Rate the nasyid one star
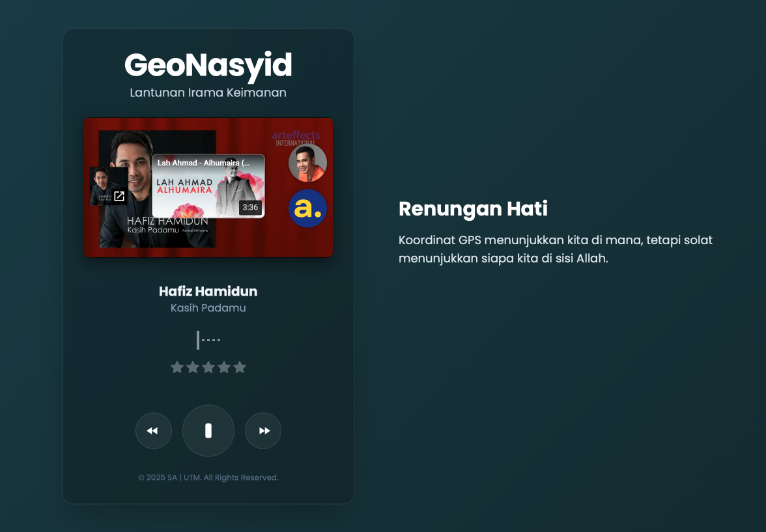The image size is (766, 532). click(x=177, y=367)
